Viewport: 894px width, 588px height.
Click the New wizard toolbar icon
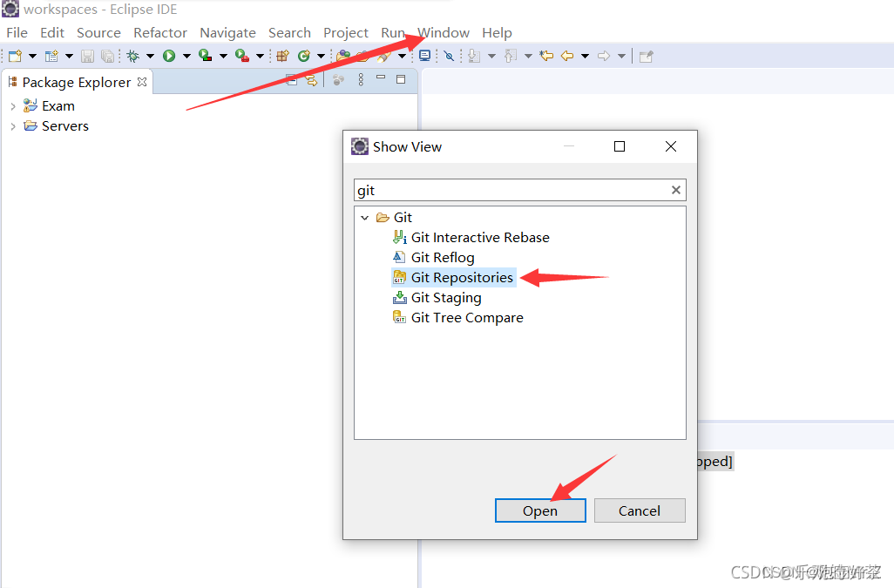pos(16,56)
